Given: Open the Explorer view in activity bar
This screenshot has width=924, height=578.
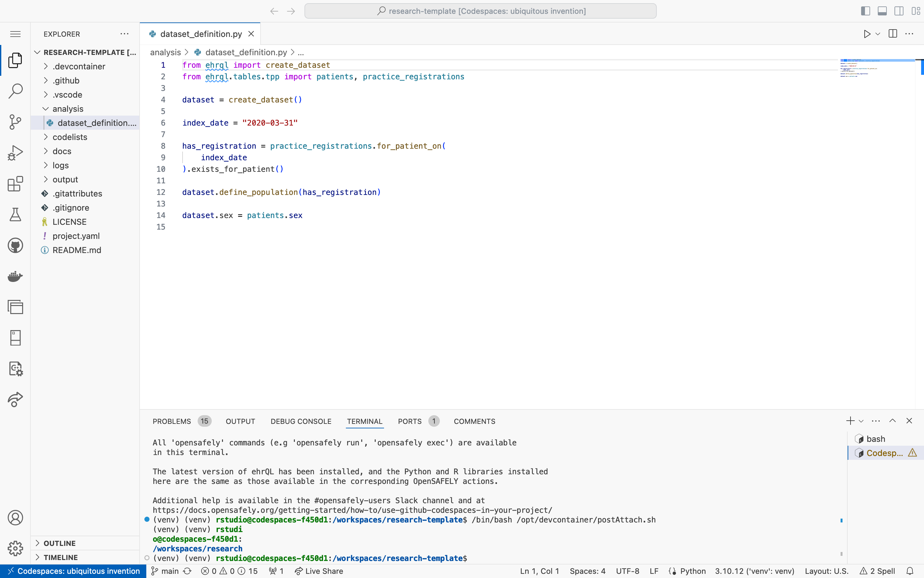Looking at the screenshot, I should 15,60.
